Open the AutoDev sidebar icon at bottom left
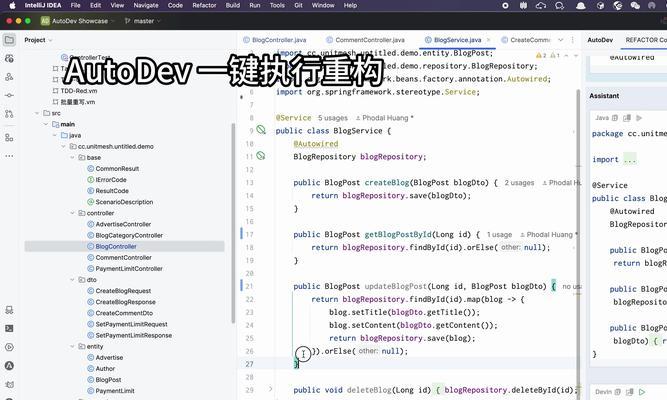Viewport: 667px width, 400px height. 9,366
